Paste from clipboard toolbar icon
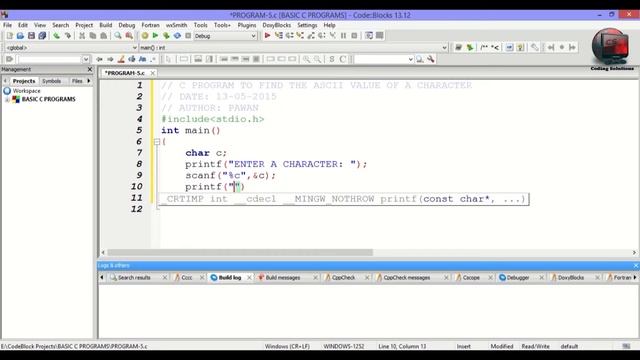Screen dimensions: 640x360 (104, 36)
